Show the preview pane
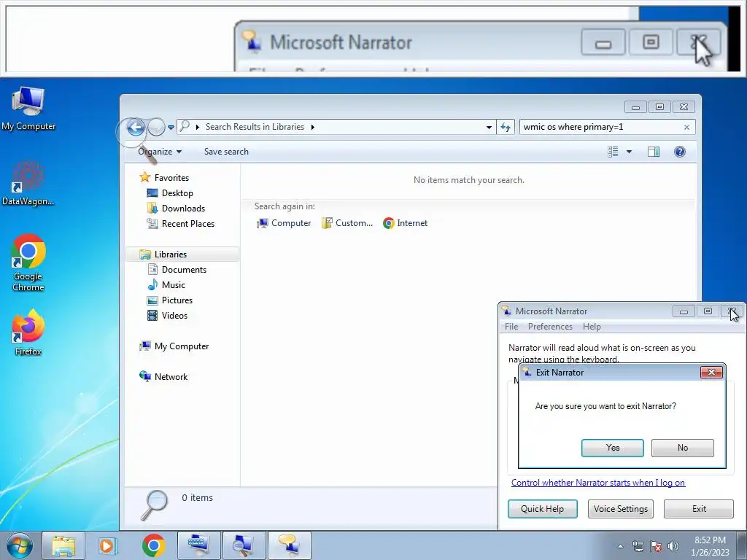747x560 pixels. coord(654,152)
